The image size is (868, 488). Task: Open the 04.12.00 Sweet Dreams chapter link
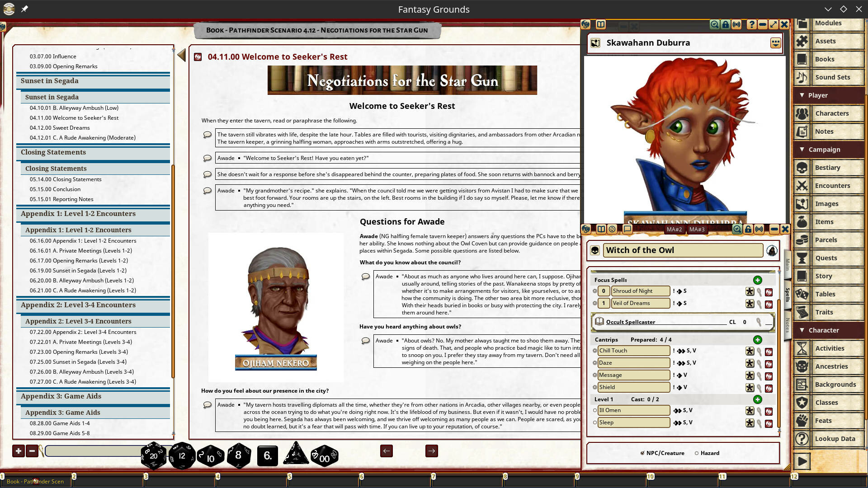(x=59, y=127)
